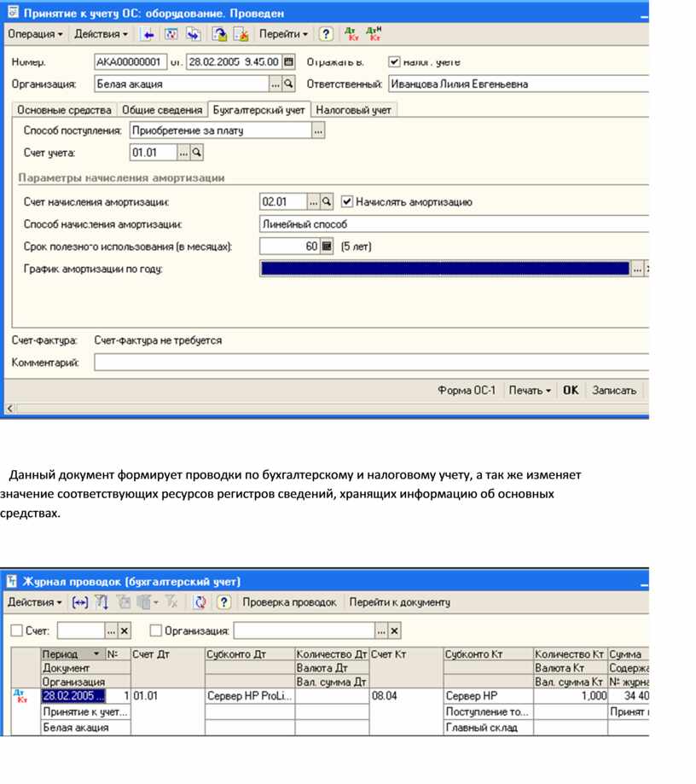Click the filter and sort icon in journal
The image size is (696, 784).
(101, 602)
